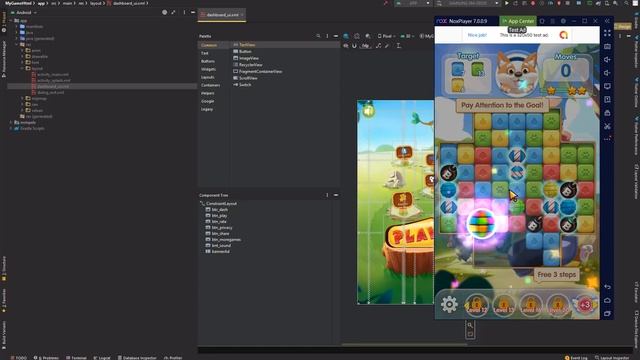Collapse the layout folder
The width and height of the screenshot is (640, 360).
[x=22, y=69]
